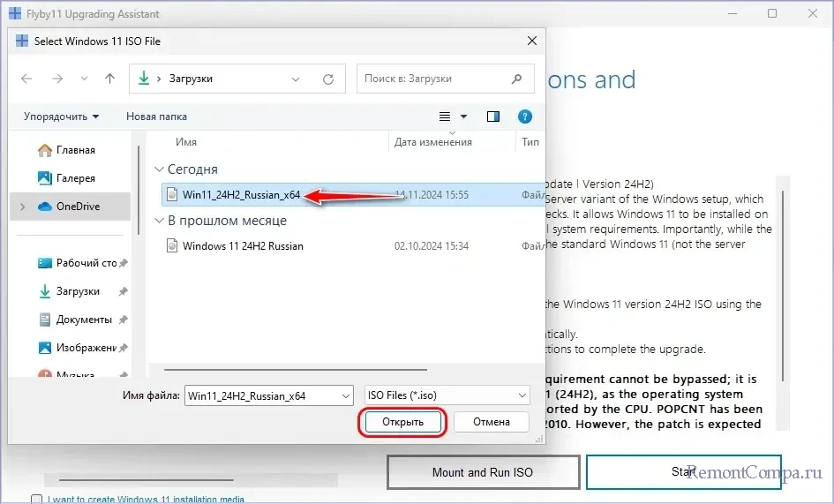Click Mount and Run ISO in Flyby11
834x504 pixels.
[483, 472]
